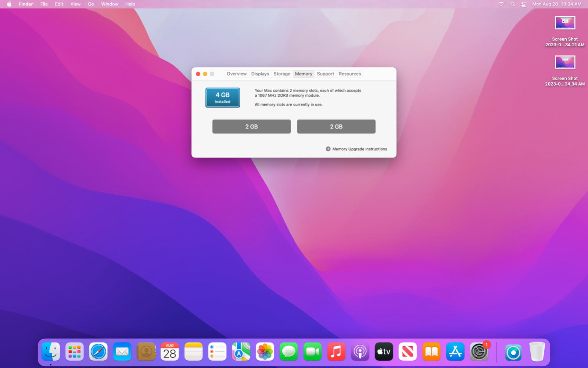Open the Apple menu
This screenshot has height=368, width=588.
tap(9, 4)
